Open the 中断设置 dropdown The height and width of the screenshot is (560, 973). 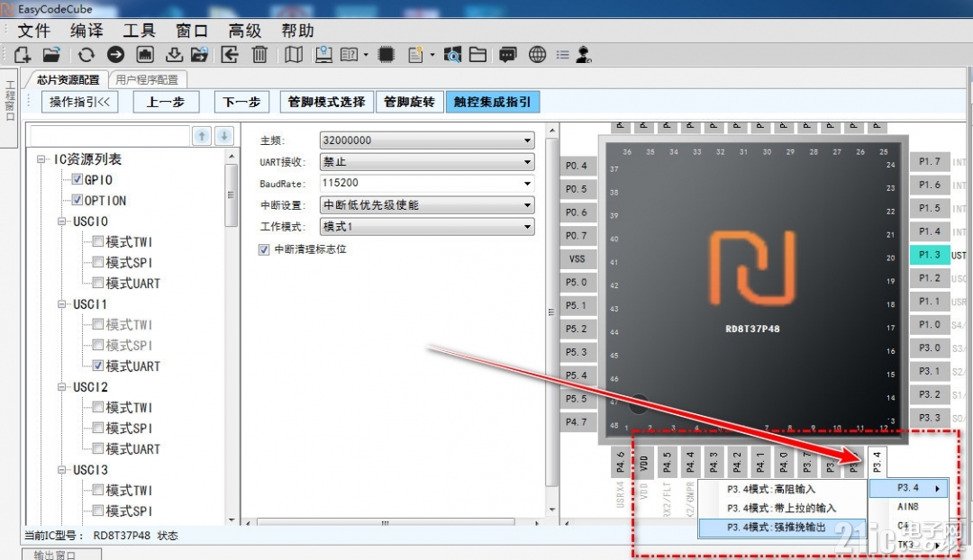tap(427, 204)
